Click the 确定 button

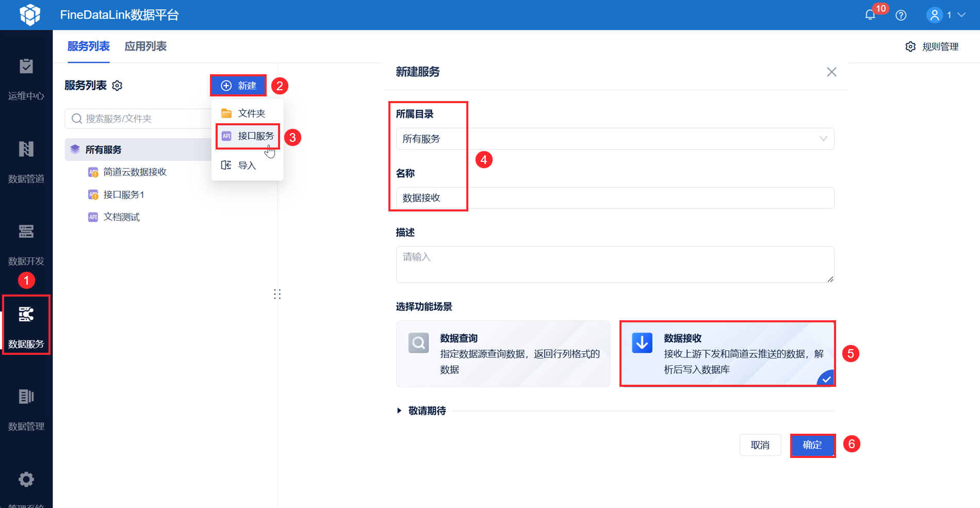[x=812, y=445]
